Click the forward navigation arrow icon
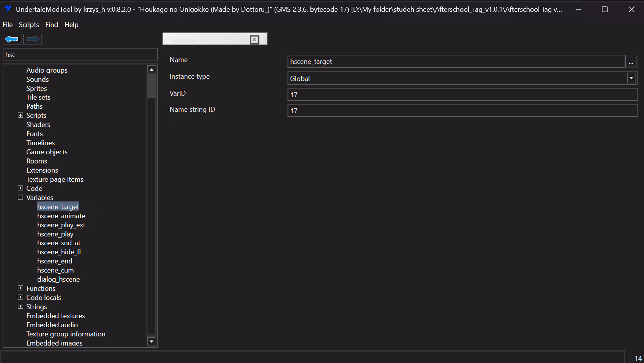This screenshot has height=363, width=644. (33, 39)
